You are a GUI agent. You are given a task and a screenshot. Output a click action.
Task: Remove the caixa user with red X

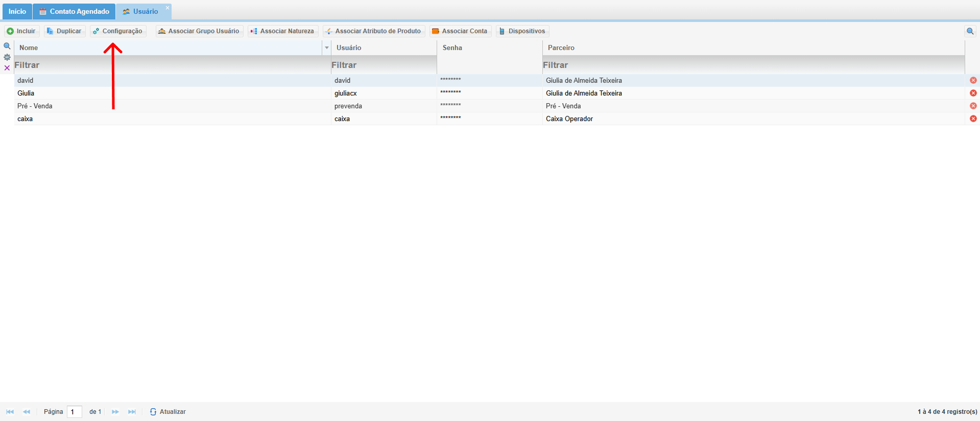973,119
